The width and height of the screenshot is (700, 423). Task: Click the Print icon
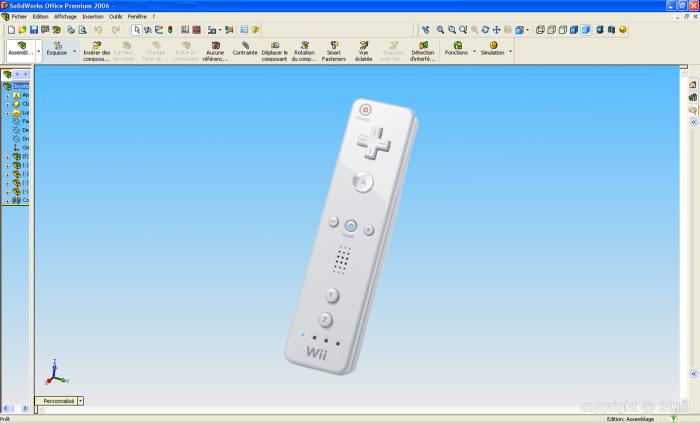coord(71,30)
